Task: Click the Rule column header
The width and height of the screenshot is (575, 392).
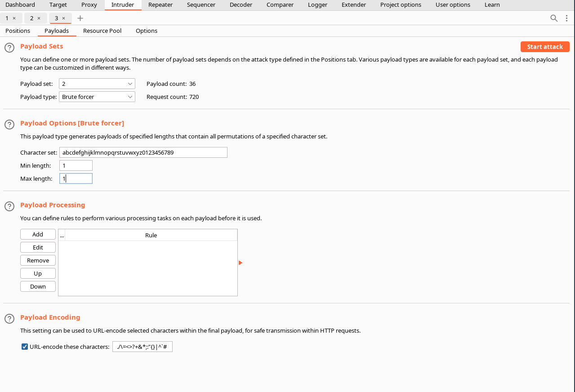Action: (x=151, y=235)
